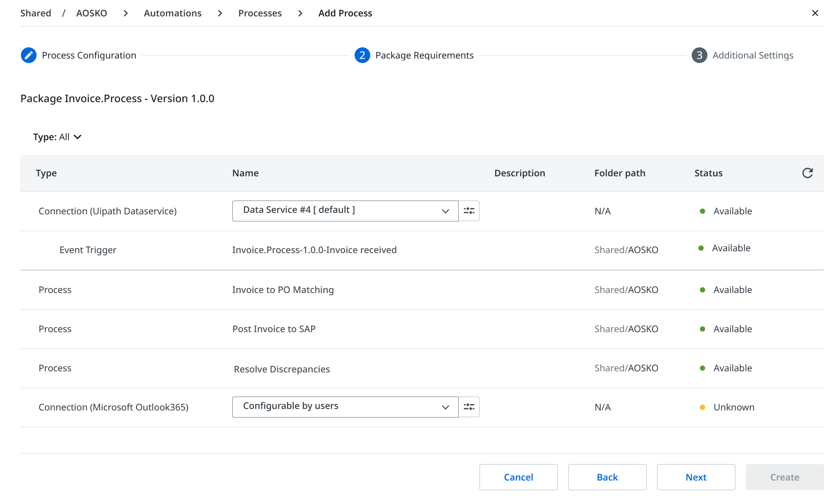
Task: Click the Folder path column header
Action: pos(620,173)
